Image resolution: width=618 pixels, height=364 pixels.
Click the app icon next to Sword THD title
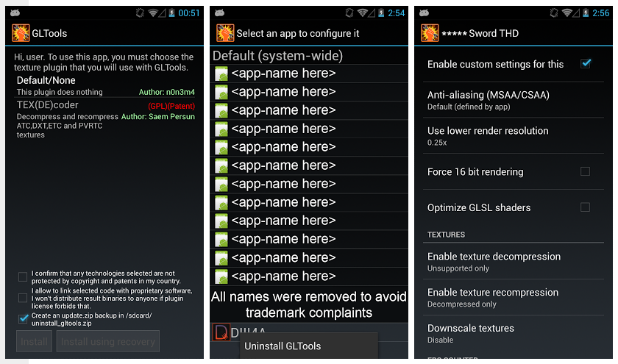430,33
